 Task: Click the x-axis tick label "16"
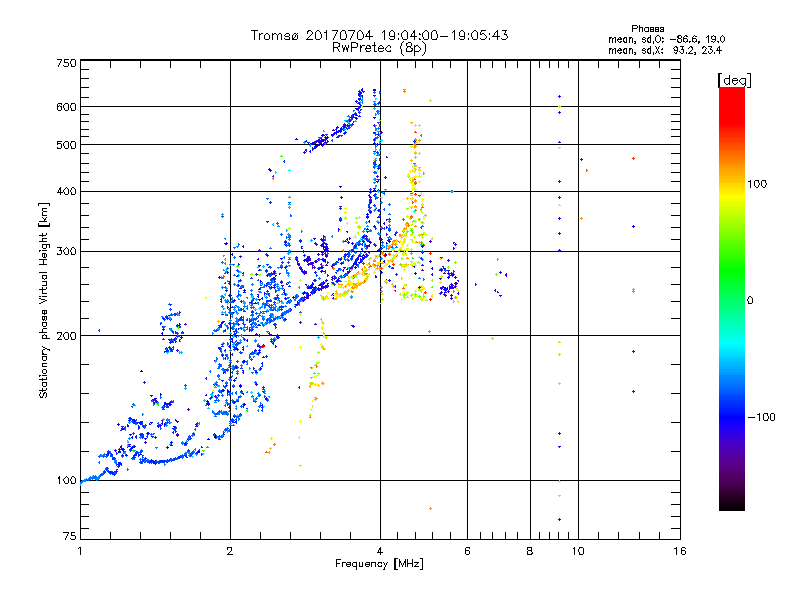click(680, 551)
